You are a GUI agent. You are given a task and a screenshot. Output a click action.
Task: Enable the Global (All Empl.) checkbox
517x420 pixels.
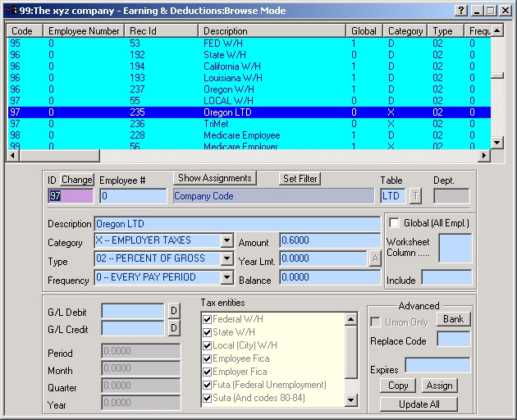[x=394, y=223]
